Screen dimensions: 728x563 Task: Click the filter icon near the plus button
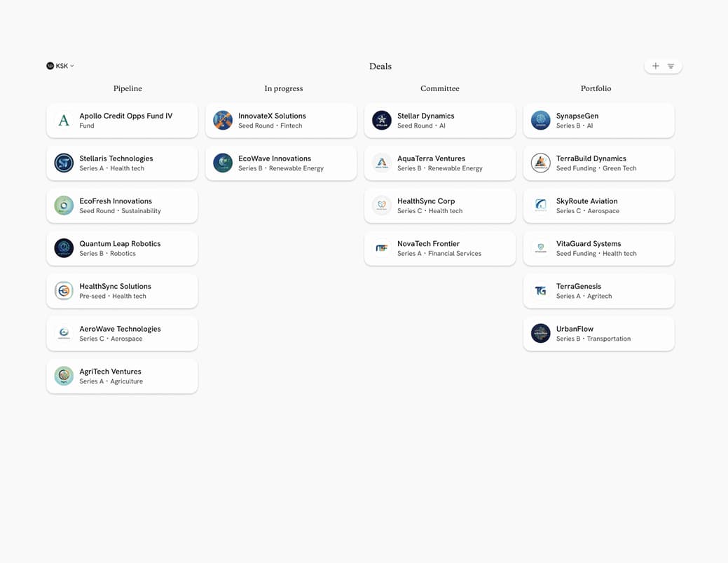point(671,65)
